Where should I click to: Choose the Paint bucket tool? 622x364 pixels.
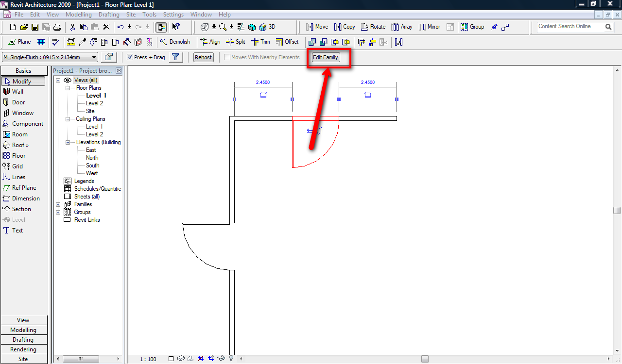click(x=127, y=42)
